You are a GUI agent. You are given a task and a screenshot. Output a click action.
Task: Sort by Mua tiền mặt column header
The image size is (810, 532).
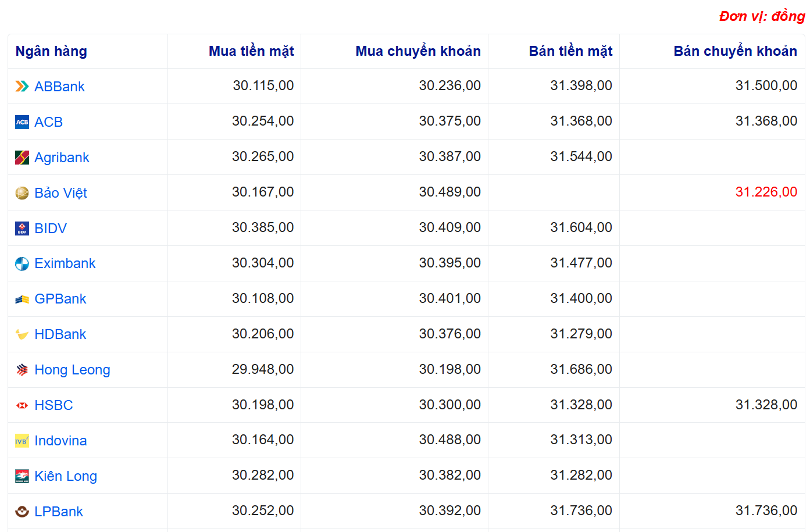(251, 51)
